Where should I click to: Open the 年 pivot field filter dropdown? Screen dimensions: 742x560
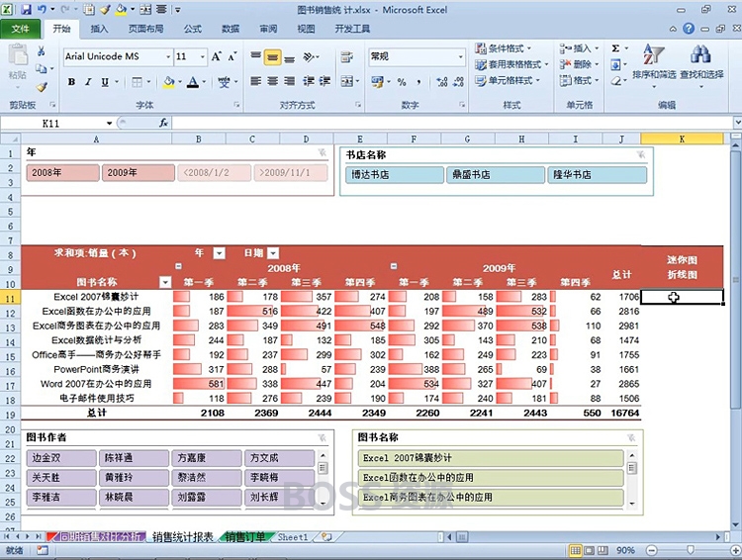coord(219,253)
